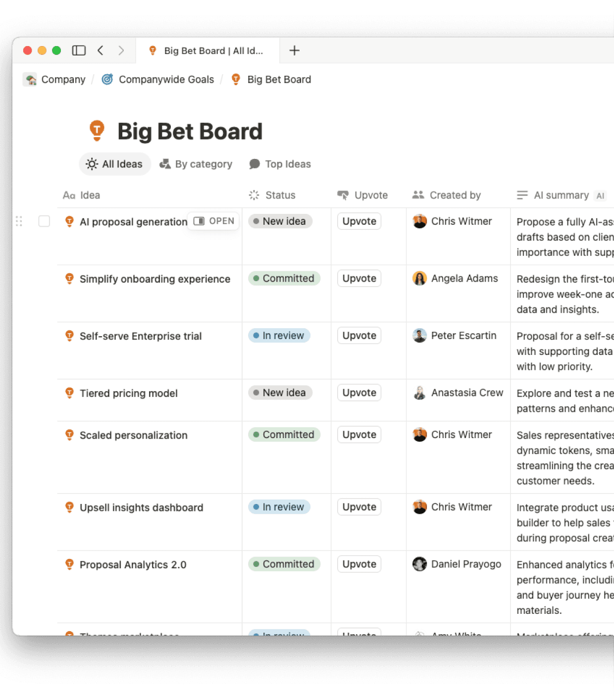This screenshot has height=700, width=614.
Task: Open a new browser tab with the plus button
Action: 295,50
